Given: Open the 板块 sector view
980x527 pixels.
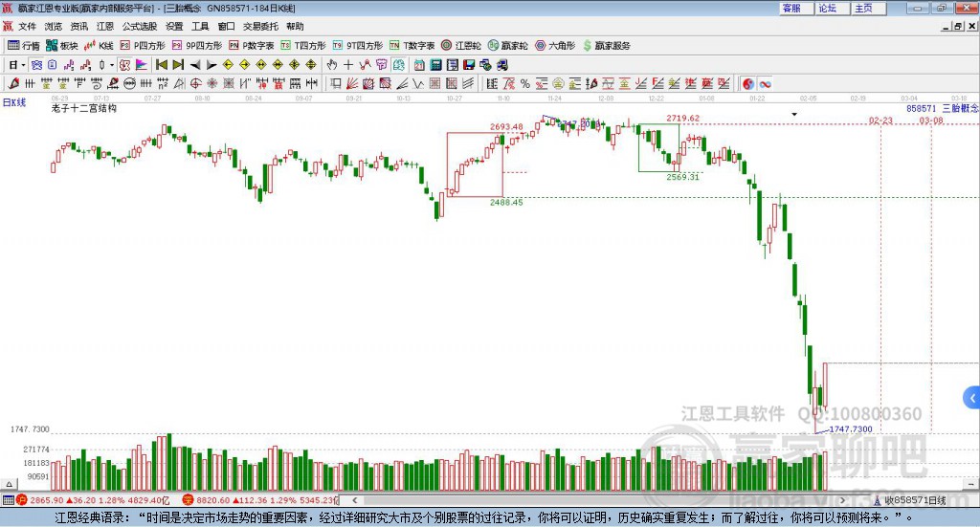Looking at the screenshot, I should (x=62, y=46).
